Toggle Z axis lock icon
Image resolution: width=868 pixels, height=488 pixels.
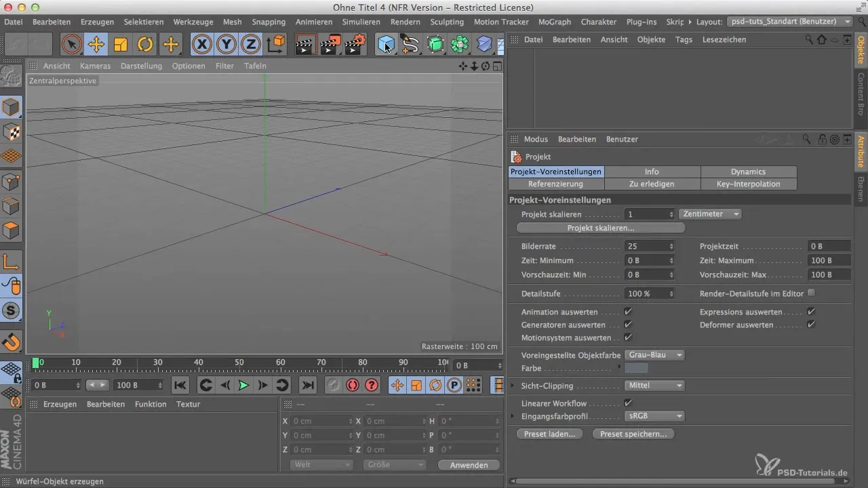tap(251, 45)
